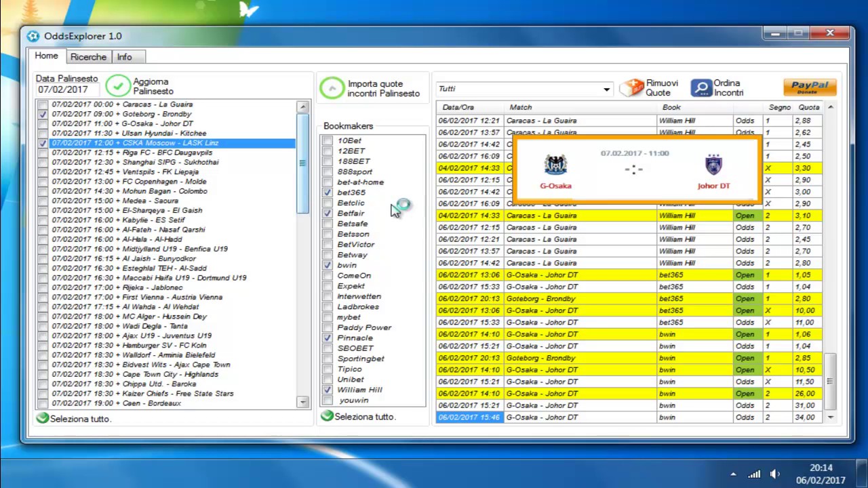The width and height of the screenshot is (868, 488).
Task: Click the PayPal Donate button
Action: pos(810,87)
